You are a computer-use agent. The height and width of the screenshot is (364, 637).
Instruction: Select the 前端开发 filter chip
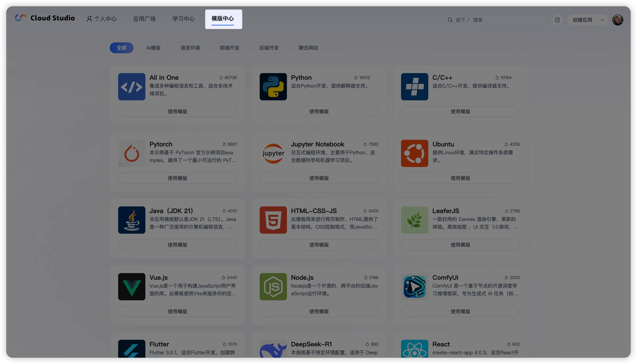229,48
